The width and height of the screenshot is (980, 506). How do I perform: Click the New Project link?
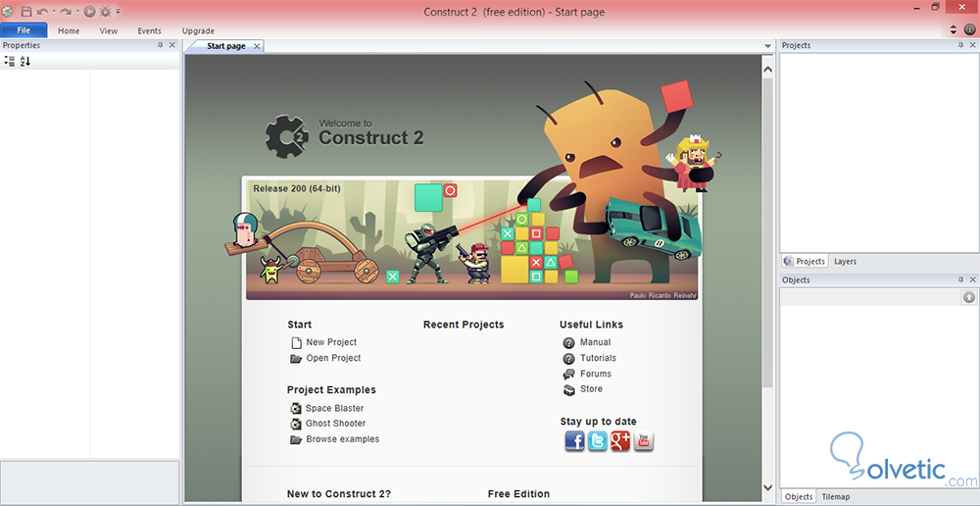(331, 342)
